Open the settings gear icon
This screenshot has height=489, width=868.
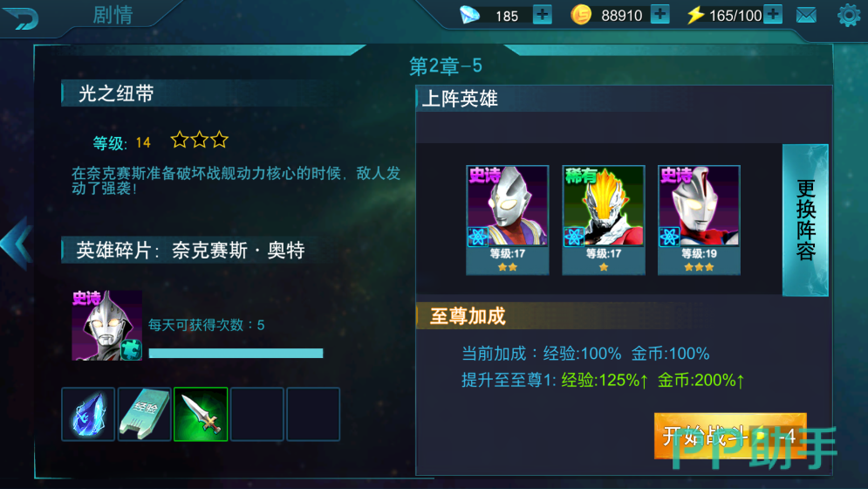(x=849, y=15)
